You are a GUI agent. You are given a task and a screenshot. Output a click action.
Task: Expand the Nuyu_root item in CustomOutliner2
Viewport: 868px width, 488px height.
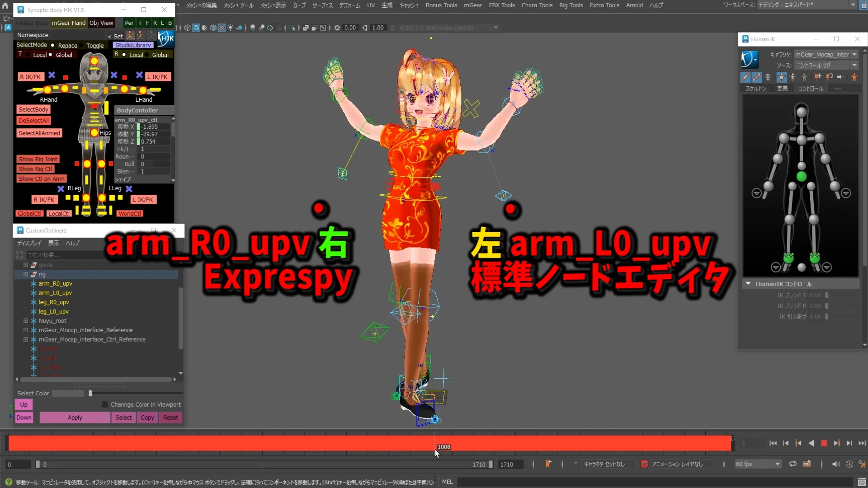coord(25,321)
